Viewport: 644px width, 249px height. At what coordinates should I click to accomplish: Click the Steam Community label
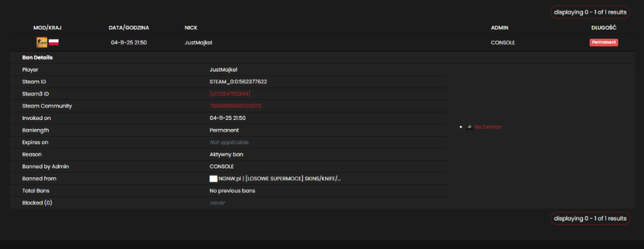click(x=47, y=106)
